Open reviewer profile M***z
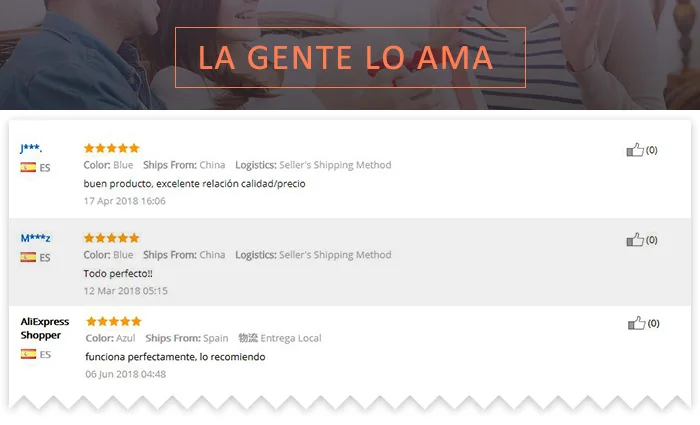 [x=35, y=238]
